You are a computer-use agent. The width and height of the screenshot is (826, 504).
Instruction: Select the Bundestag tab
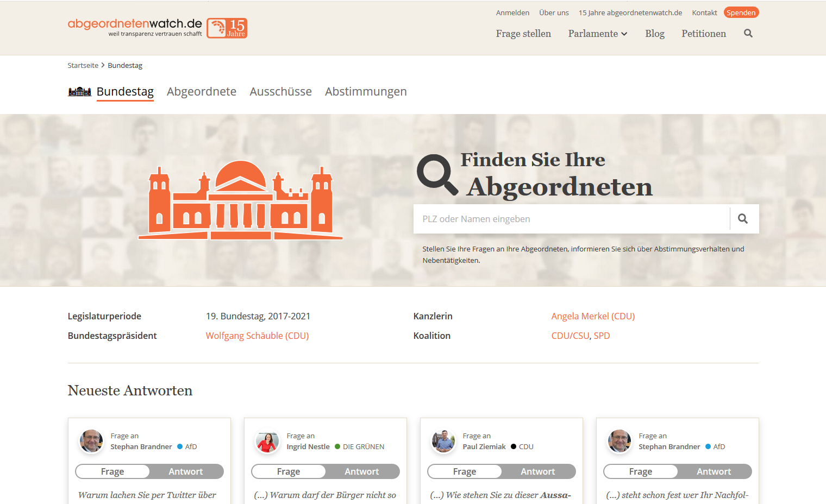click(125, 91)
